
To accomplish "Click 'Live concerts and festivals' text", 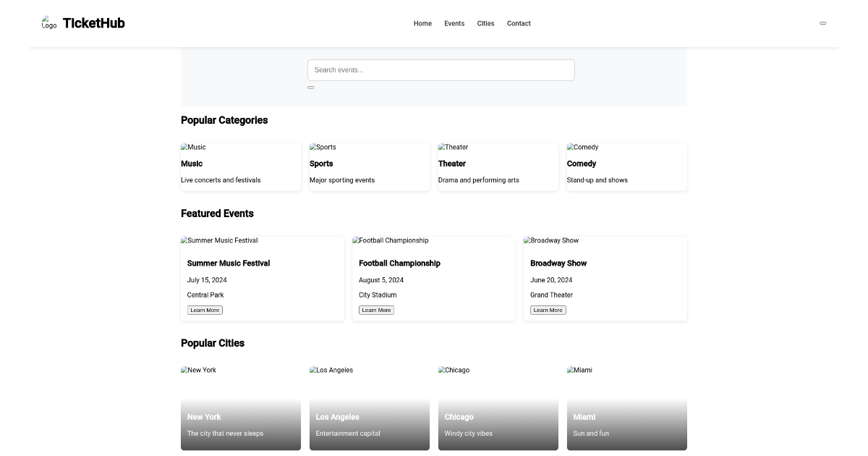I will coord(221,180).
